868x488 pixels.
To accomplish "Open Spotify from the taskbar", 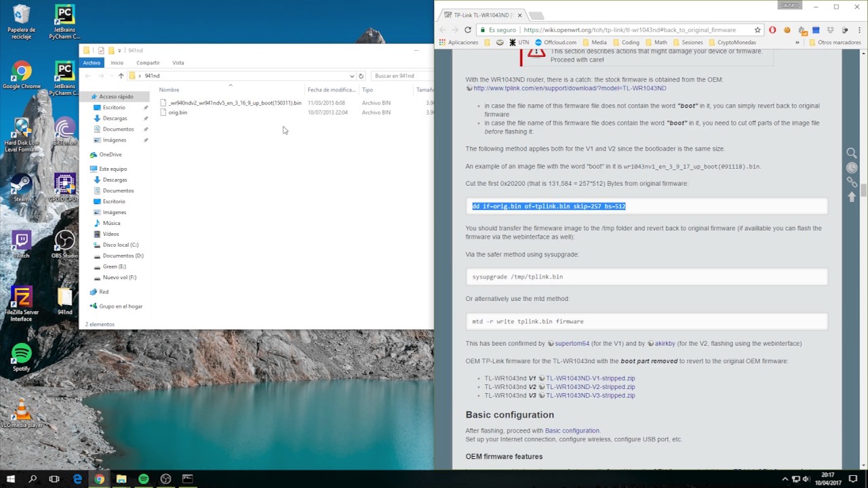I will click(x=144, y=479).
